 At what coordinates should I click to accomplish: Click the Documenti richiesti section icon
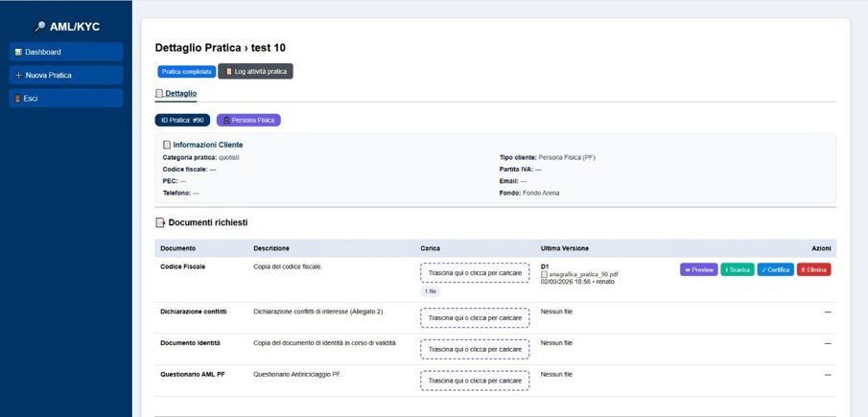pyautogui.click(x=160, y=222)
